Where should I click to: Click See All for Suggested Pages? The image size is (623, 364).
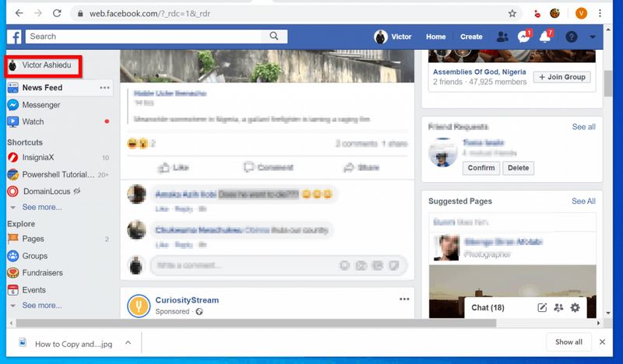[583, 201]
